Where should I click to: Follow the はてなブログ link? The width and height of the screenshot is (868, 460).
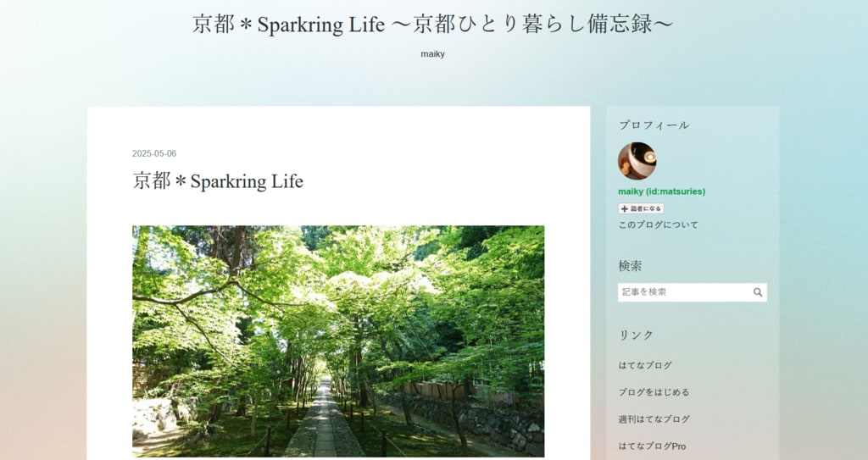pyautogui.click(x=645, y=365)
